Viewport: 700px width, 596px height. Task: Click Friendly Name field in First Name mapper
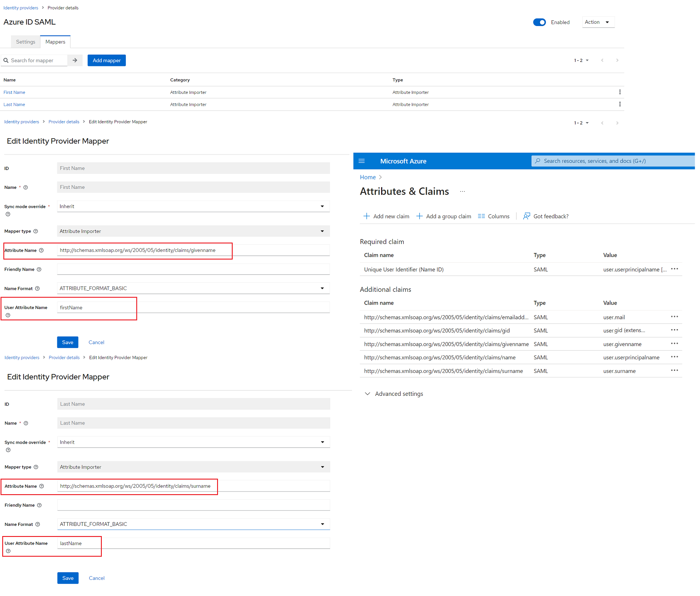tap(193, 269)
